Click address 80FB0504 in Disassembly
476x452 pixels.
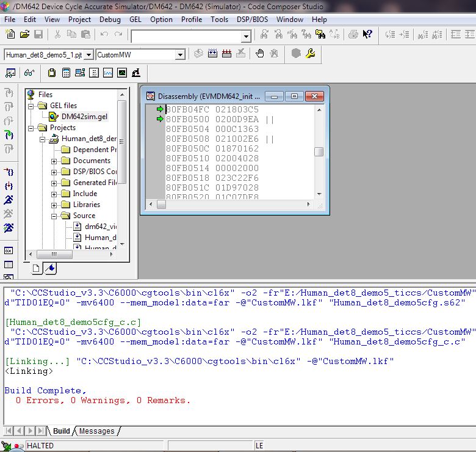click(187, 129)
